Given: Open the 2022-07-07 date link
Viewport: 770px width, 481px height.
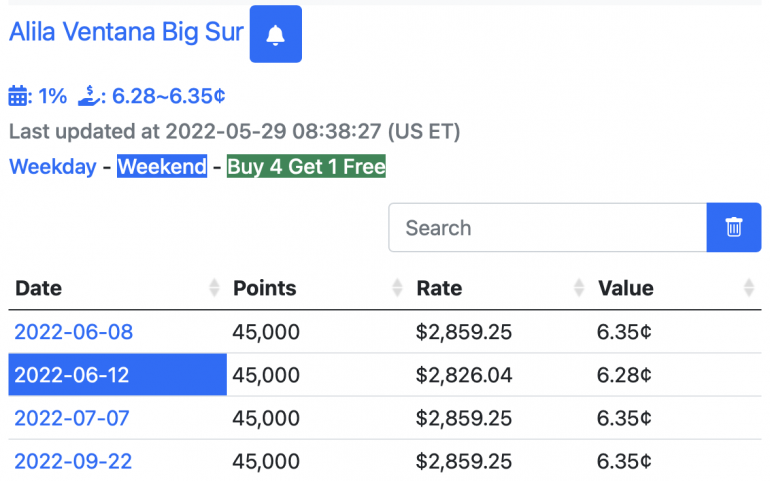Looking at the screenshot, I should [x=72, y=418].
